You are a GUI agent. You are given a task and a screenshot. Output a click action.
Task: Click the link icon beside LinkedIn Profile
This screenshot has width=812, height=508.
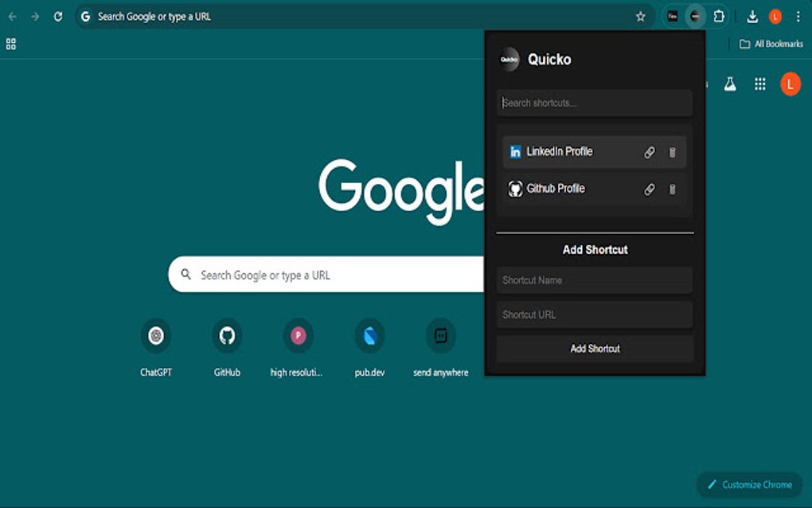[x=650, y=151]
